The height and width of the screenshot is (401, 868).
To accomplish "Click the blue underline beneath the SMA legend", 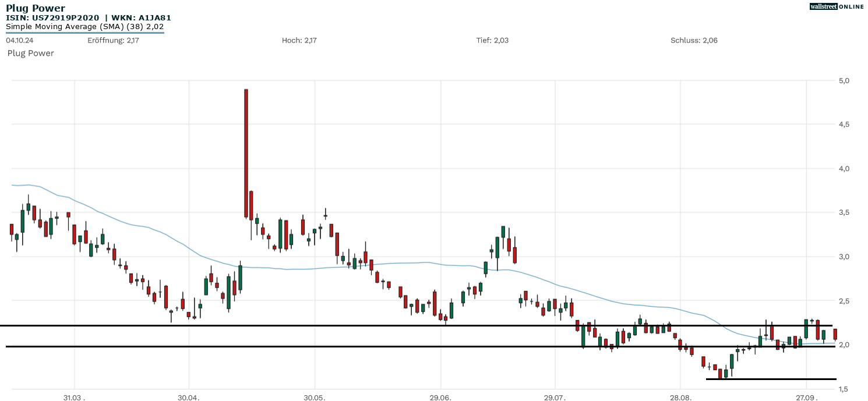I will click(84, 33).
